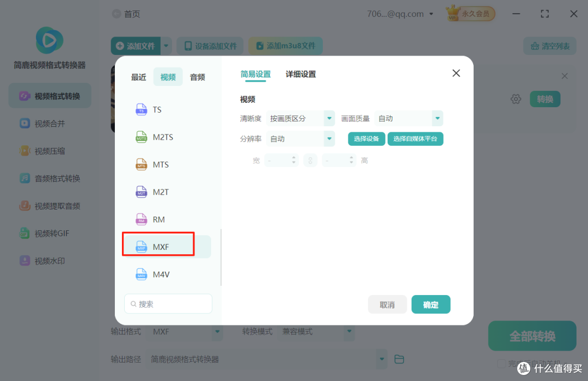Screen dimensions: 588x381
Task: Click the 添加文件 button
Action: 136,46
